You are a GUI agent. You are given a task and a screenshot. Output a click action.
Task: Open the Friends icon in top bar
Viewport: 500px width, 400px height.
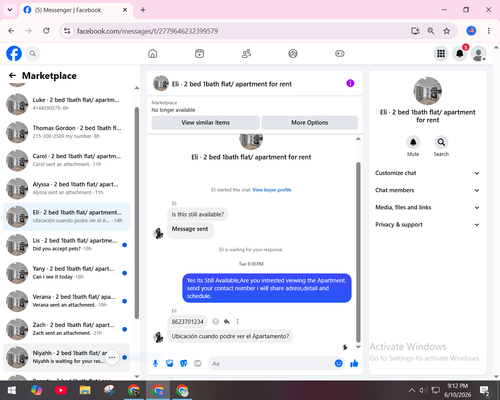click(246, 53)
